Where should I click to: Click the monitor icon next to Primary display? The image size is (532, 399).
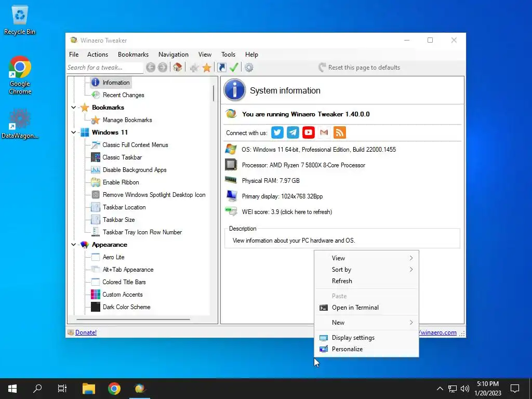point(231,196)
